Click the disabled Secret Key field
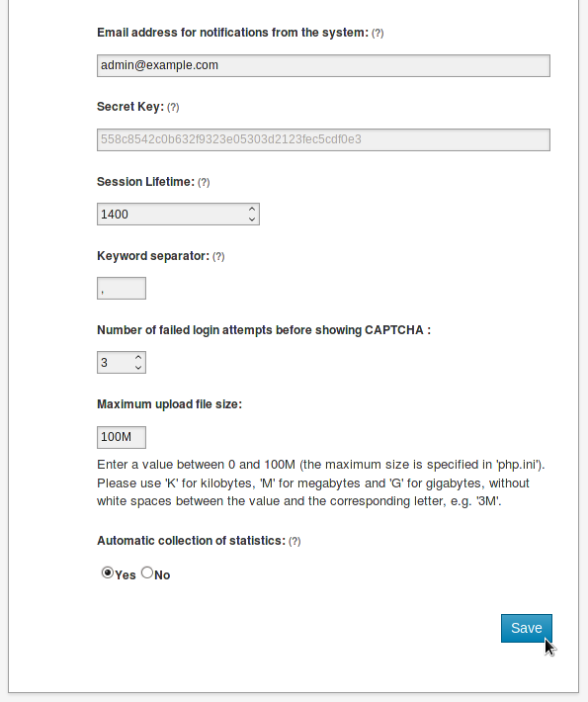 click(x=323, y=139)
